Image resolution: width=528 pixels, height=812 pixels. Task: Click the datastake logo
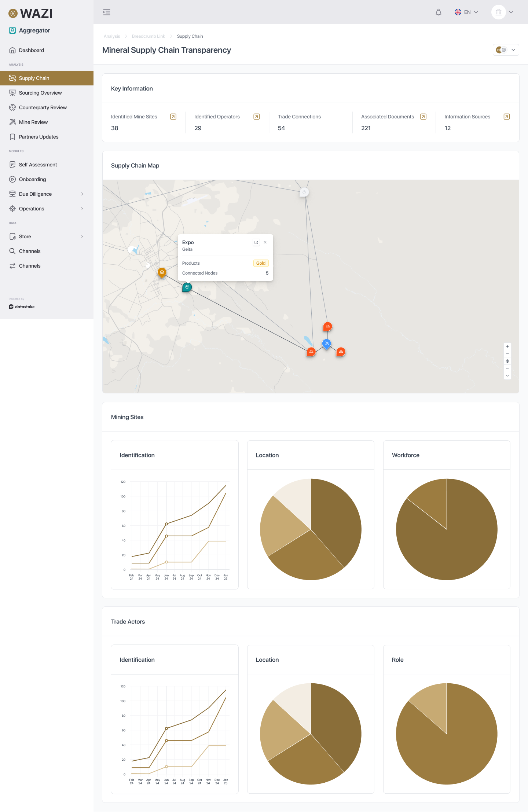pyautogui.click(x=22, y=306)
